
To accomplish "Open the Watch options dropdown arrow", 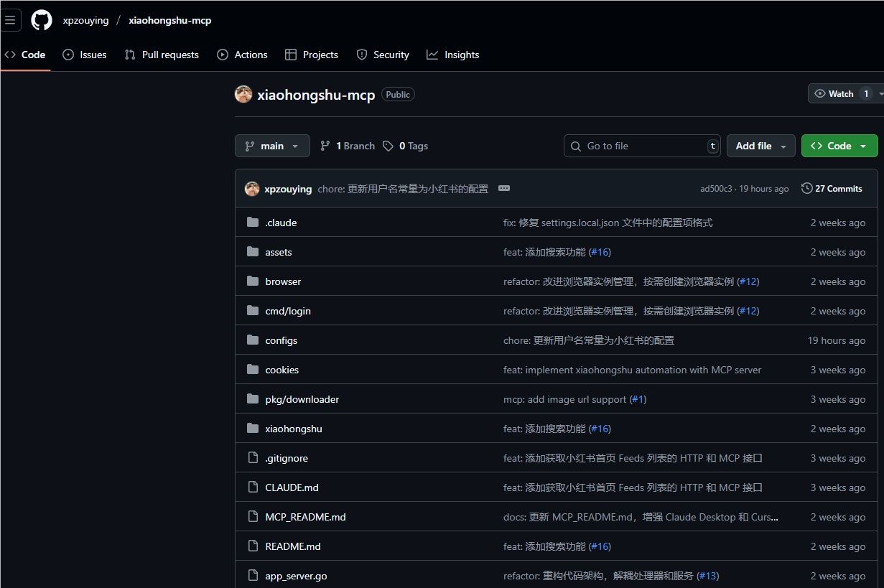I will point(880,94).
